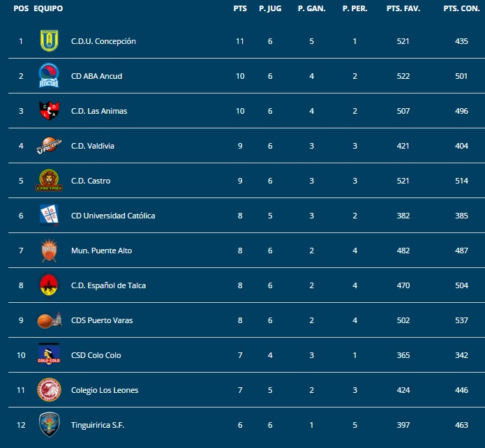485x448 pixels.
Task: Click the PTS. FAV. column header
Action: pos(403,8)
